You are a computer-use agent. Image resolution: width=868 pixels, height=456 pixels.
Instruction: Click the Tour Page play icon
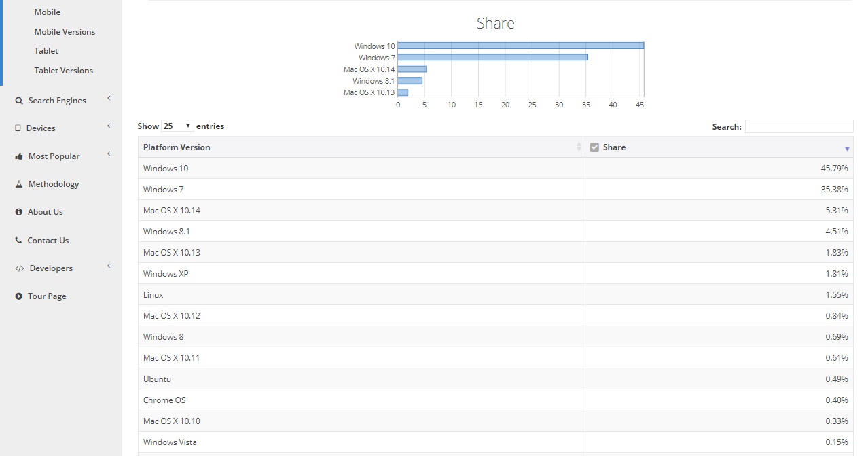(19, 296)
